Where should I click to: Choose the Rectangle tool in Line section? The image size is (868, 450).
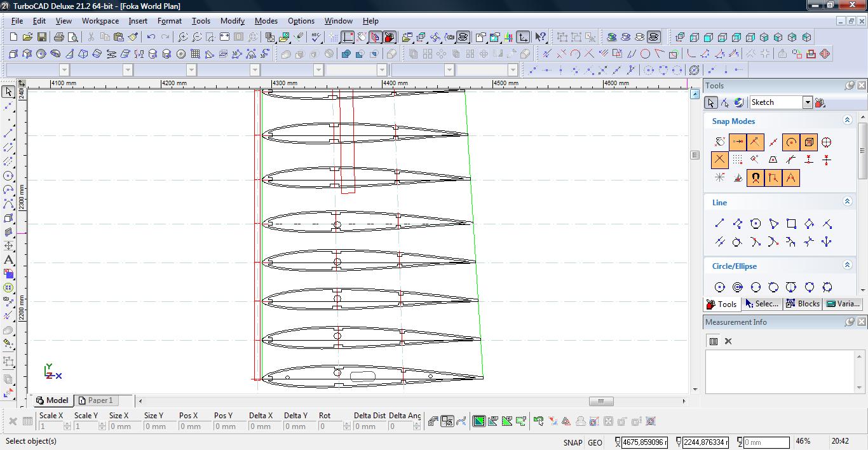(x=791, y=224)
